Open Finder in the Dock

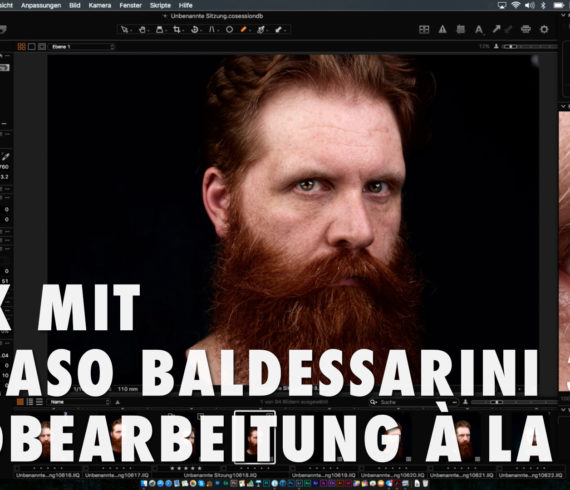144,483
